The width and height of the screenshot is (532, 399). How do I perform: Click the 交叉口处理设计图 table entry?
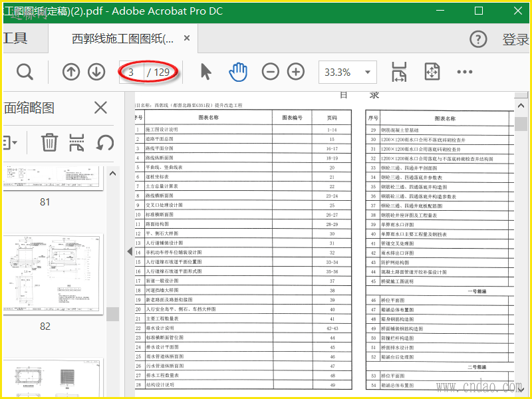click(x=164, y=205)
